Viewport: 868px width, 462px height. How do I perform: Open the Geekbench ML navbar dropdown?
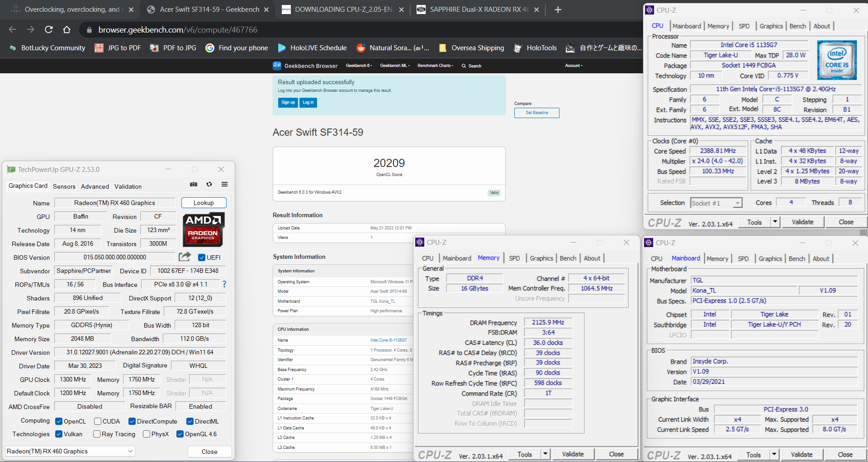pos(395,66)
